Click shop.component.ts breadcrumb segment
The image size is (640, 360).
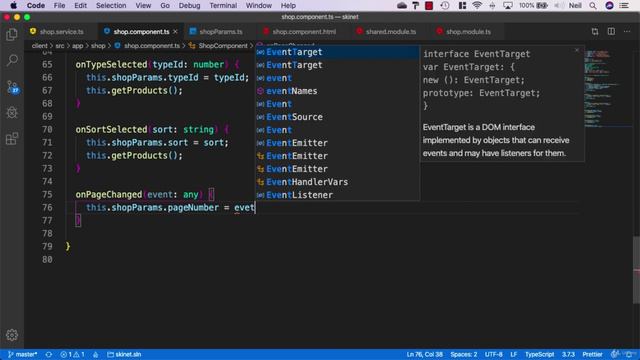point(147,46)
